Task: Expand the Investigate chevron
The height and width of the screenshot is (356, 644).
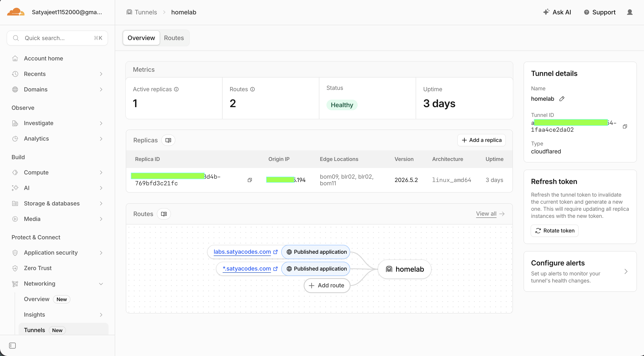Action: click(x=101, y=123)
